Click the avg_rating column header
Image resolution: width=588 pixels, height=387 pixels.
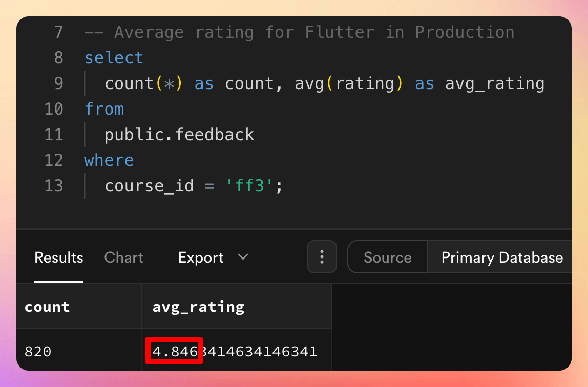pyautogui.click(x=198, y=307)
